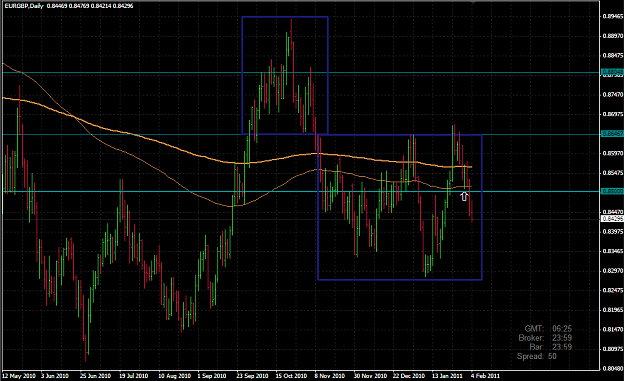Select the 0.85475 price axis label

pos(612,173)
